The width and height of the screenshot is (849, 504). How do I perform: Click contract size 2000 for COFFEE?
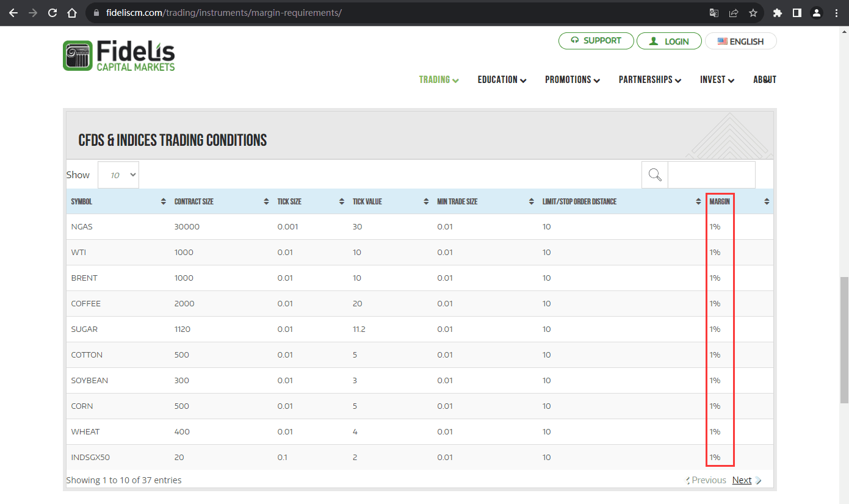tap(184, 304)
